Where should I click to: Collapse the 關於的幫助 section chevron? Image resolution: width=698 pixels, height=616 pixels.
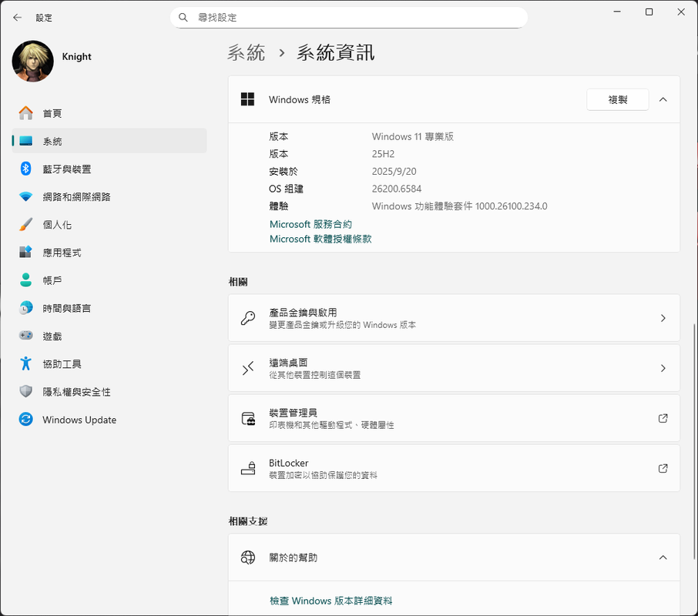[x=663, y=557]
